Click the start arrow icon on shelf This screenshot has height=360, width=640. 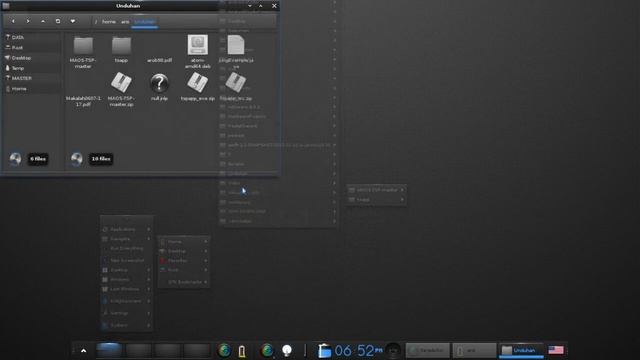[83, 351]
